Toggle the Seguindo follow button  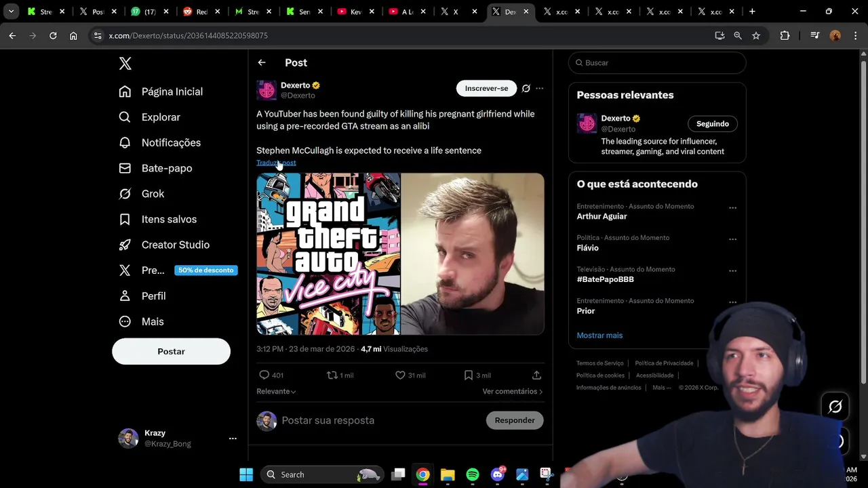712,123
